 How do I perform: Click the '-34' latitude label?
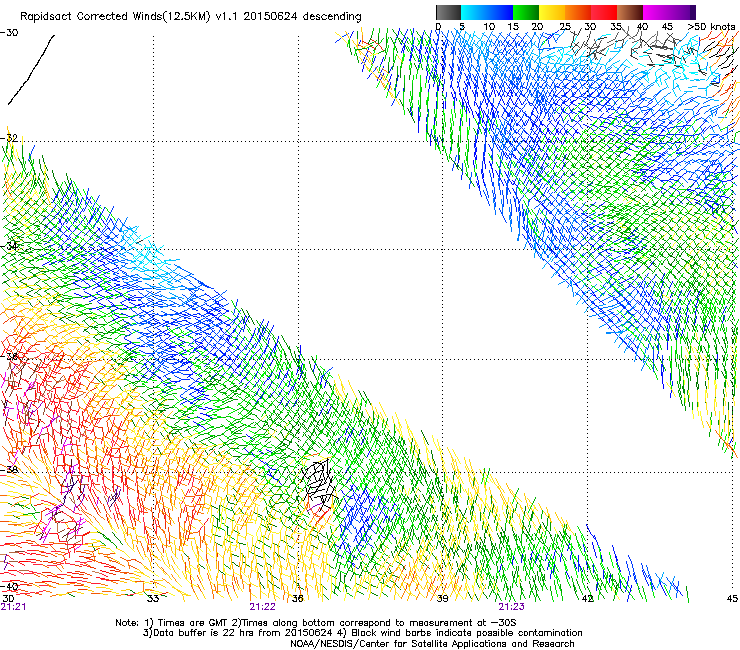point(9,246)
